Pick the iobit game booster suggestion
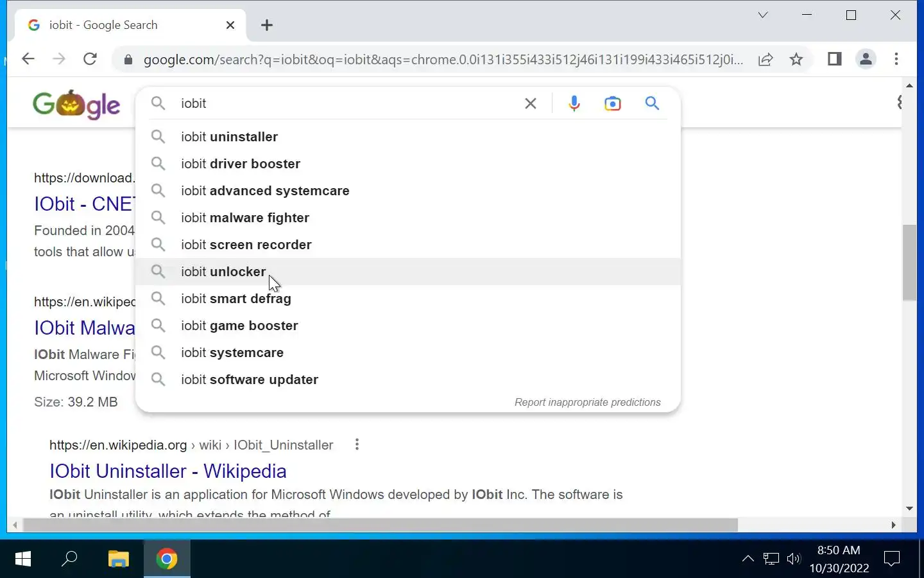The height and width of the screenshot is (578, 924). [408, 326]
